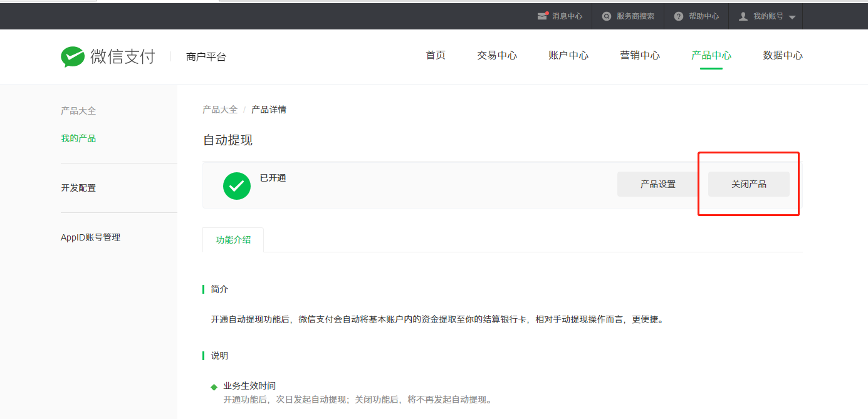This screenshot has width=868, height=419.
Task: Open the 首页 navigation menu
Action: pyautogui.click(x=436, y=55)
